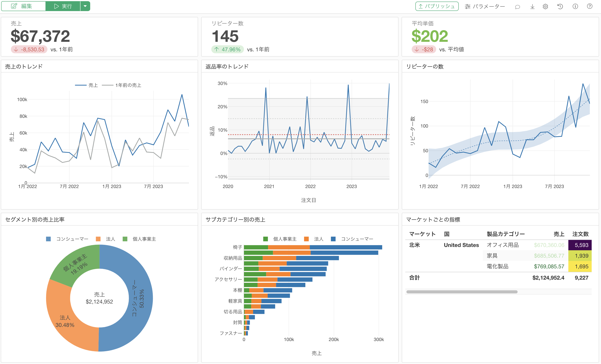Click the パブリッシュ publish button
This screenshot has height=364, width=601.
[437, 6]
